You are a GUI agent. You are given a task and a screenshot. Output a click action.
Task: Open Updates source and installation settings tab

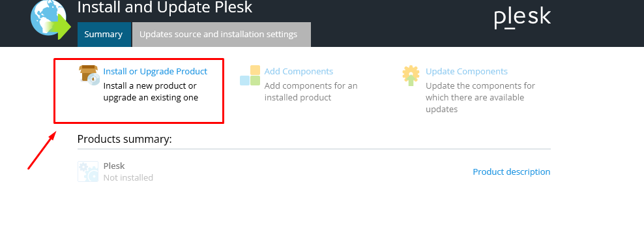222,35
